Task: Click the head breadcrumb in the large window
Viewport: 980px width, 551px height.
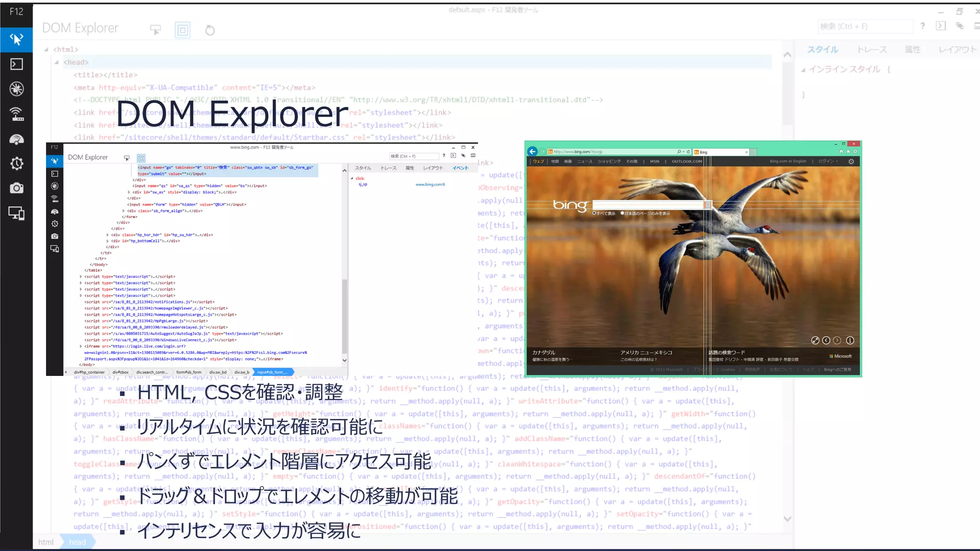Action: click(77, 542)
